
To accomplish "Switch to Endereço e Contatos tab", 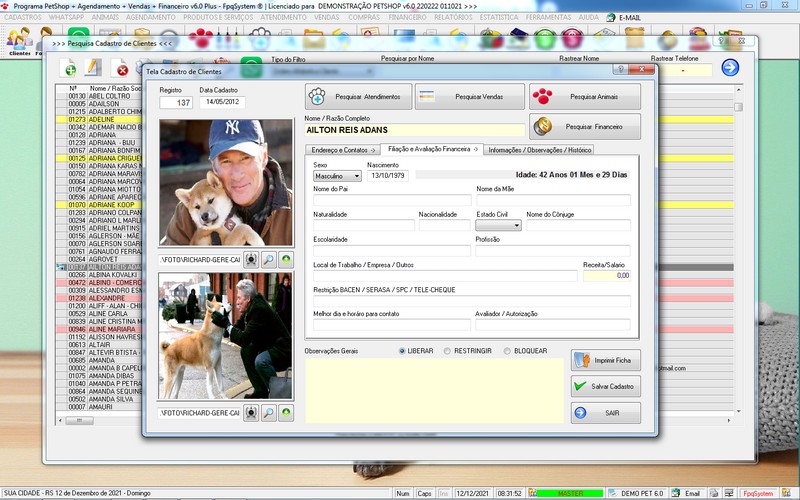I will click(343, 150).
